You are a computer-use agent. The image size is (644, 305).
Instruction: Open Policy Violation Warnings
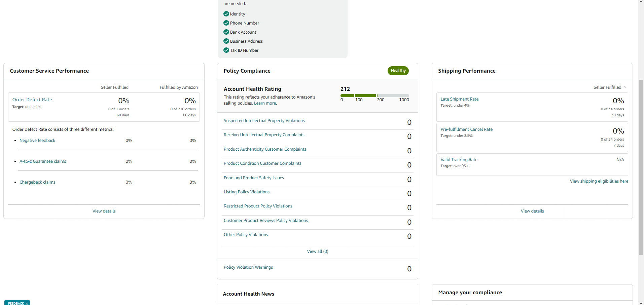(x=248, y=267)
